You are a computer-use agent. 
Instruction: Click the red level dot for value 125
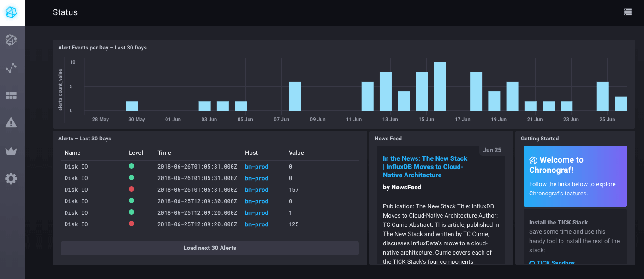click(131, 224)
